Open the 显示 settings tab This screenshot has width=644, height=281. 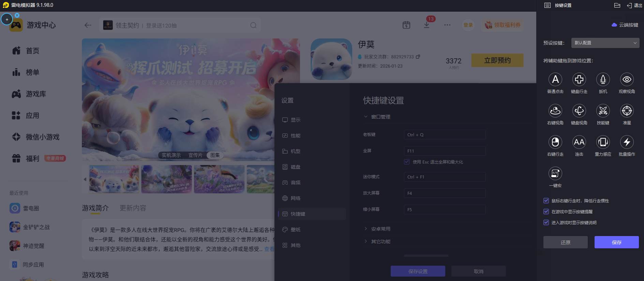[312, 120]
